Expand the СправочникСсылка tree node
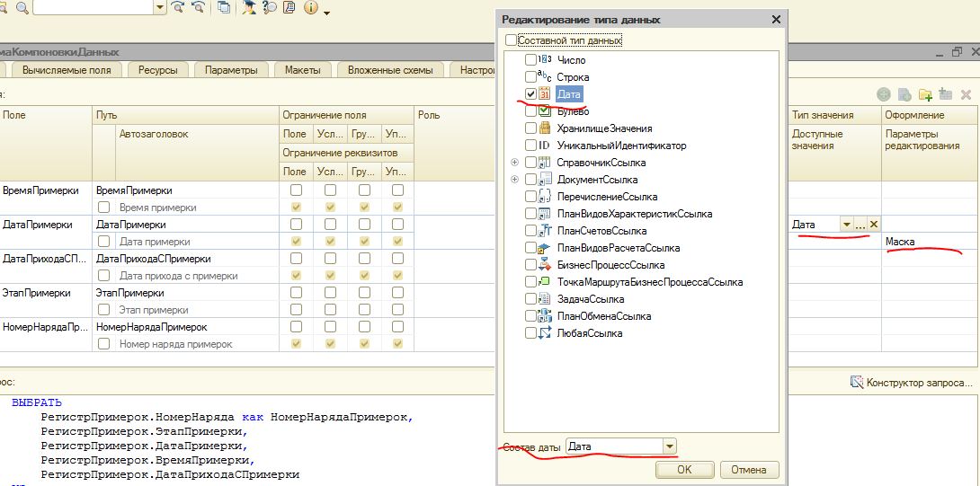The image size is (980, 486). tap(515, 163)
